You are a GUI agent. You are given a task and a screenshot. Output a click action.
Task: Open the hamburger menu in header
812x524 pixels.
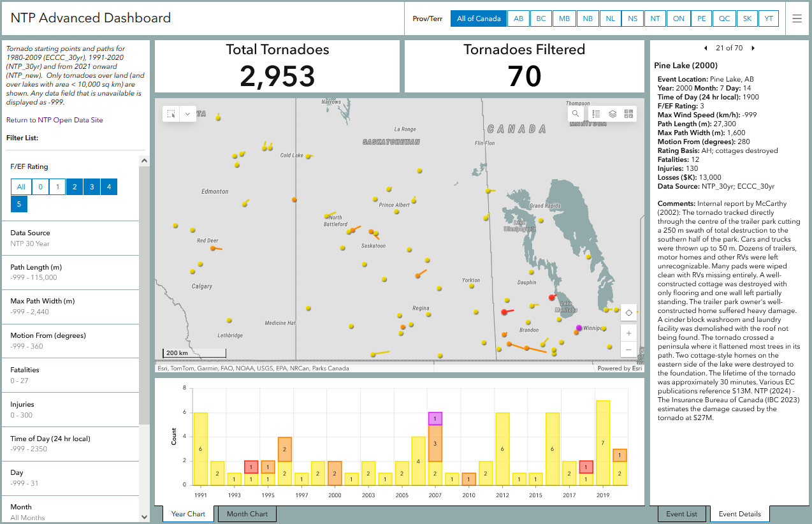[797, 18]
